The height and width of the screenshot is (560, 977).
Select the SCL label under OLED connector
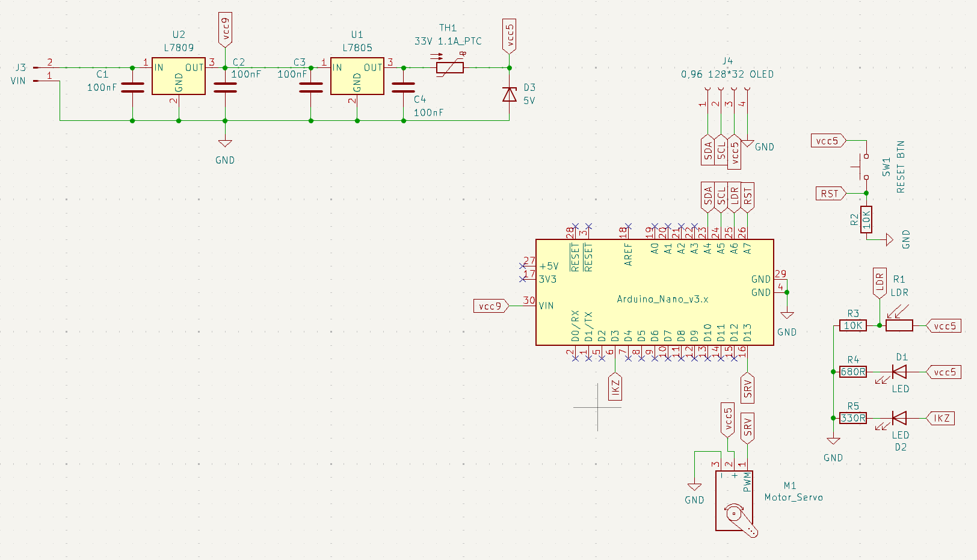721,150
